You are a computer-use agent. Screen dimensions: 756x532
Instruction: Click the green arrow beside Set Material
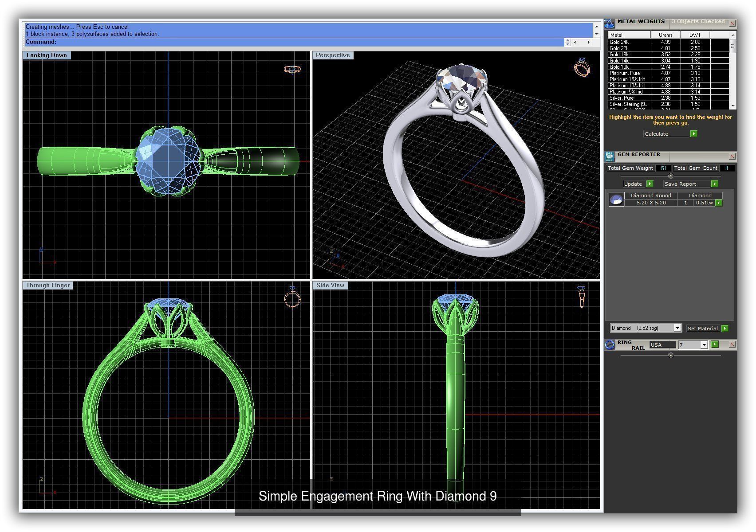click(x=724, y=328)
